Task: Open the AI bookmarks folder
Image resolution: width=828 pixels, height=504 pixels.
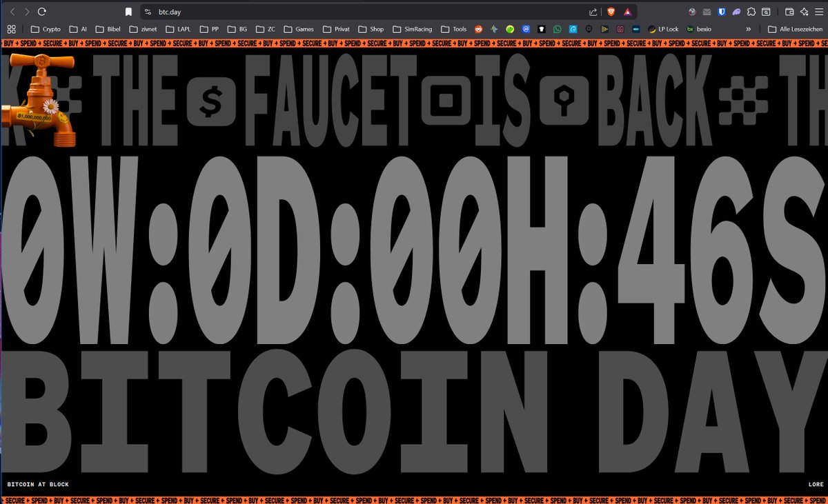Action: click(x=77, y=29)
